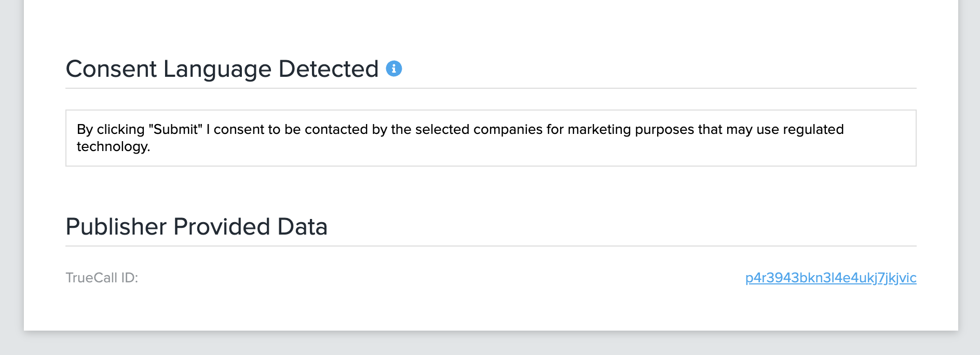Image resolution: width=980 pixels, height=355 pixels.
Task: Click the Publisher Provided Data heading
Action: (x=196, y=227)
